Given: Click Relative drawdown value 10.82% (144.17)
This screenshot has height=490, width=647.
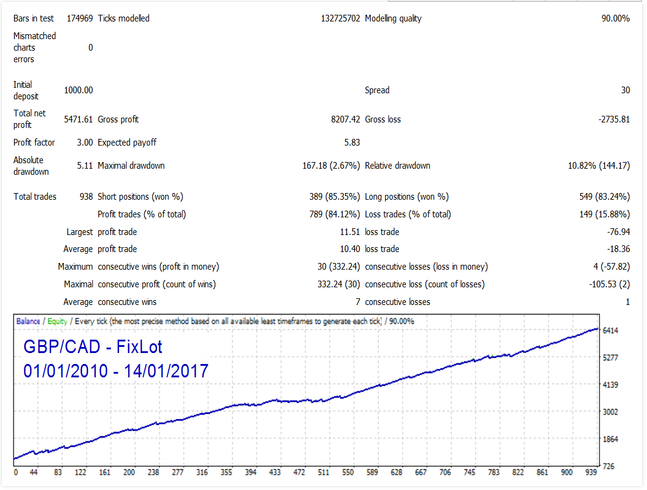Looking at the screenshot, I should 599,165.
